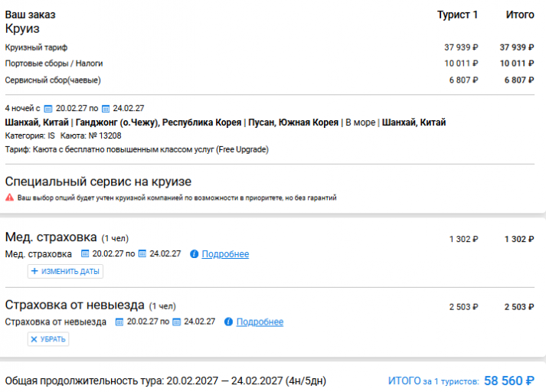Screen dimensions: 546x392
Task: Click the Круизный тариф row label
Action: [36, 47]
